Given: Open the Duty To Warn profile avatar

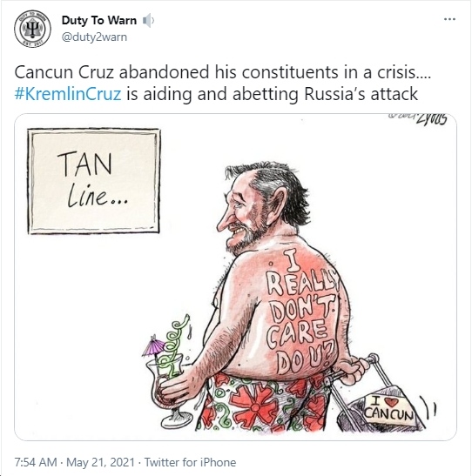Looking at the screenshot, I should click(x=32, y=29).
